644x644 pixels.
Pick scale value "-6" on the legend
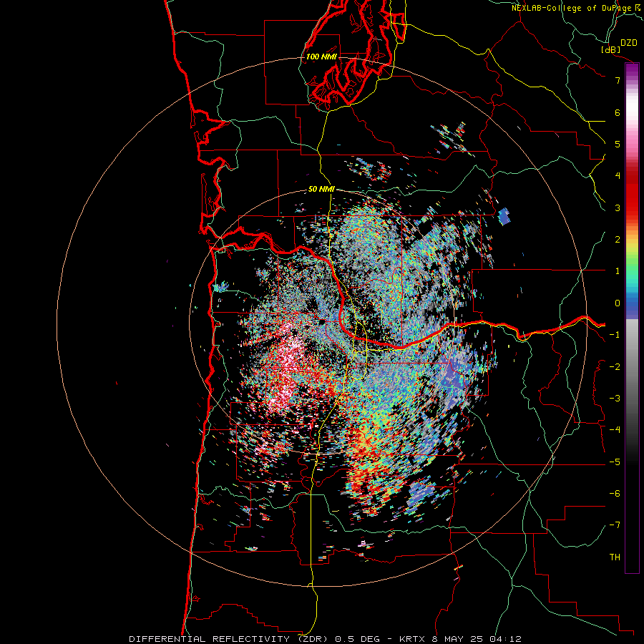point(615,494)
